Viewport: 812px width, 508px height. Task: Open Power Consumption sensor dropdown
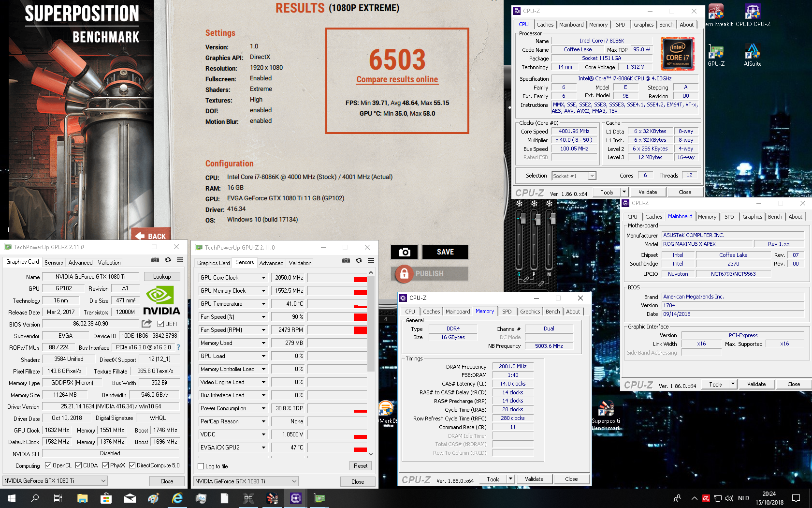(263, 408)
